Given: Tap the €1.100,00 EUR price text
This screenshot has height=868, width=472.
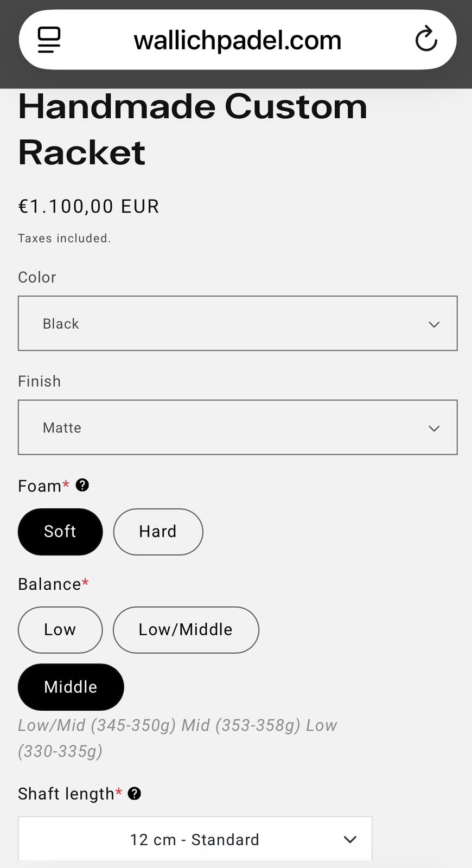Looking at the screenshot, I should [x=88, y=206].
